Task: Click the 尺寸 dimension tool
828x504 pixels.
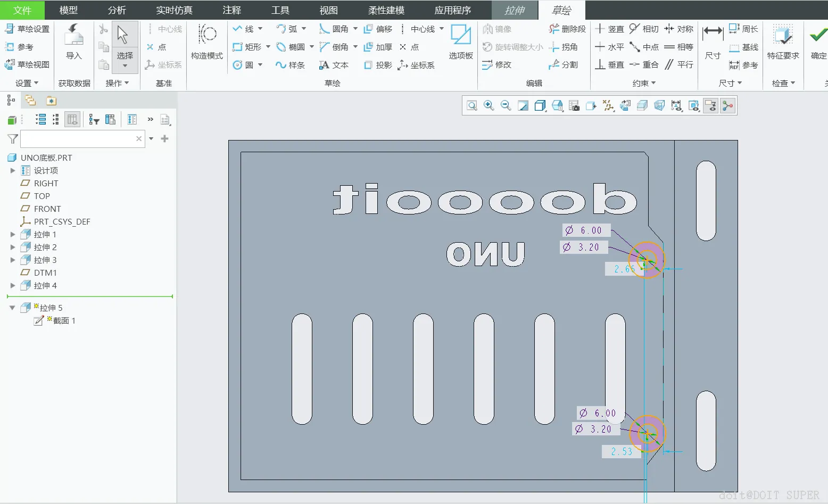Action: point(713,42)
